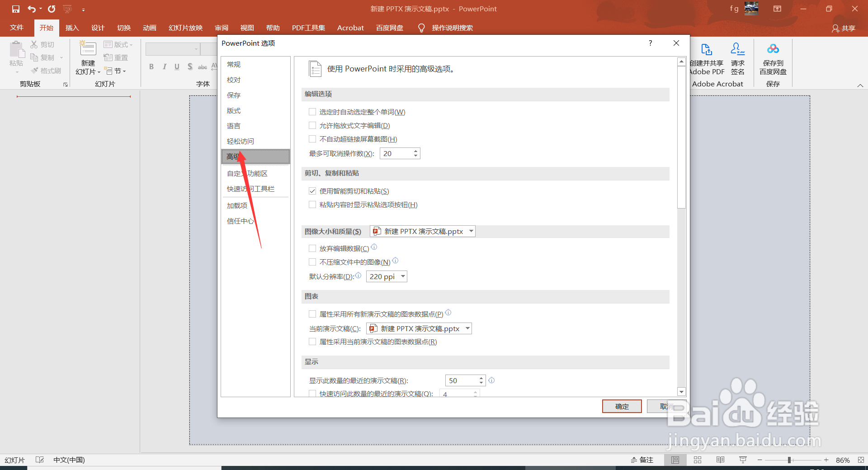This screenshot has width=868, height=470.
Task: Check 不压缩文件中的图像 checkbox
Action: (x=312, y=262)
